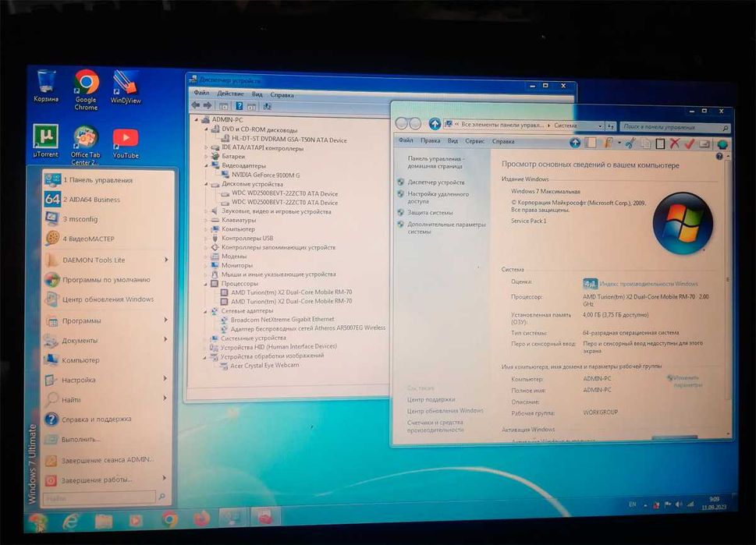Click Диспетчер устройств link in System sidebar
Viewport: 756px width, 545px height.
pos(436,182)
